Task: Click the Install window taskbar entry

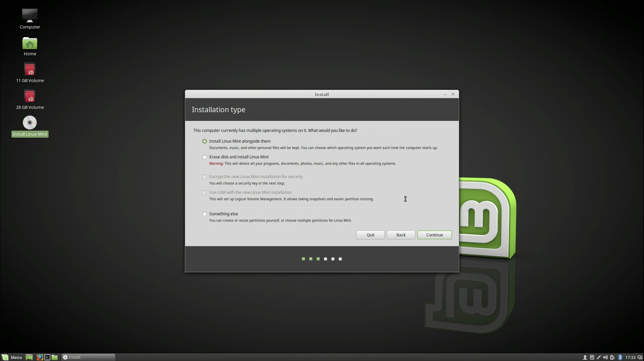Action: pyautogui.click(x=88, y=357)
